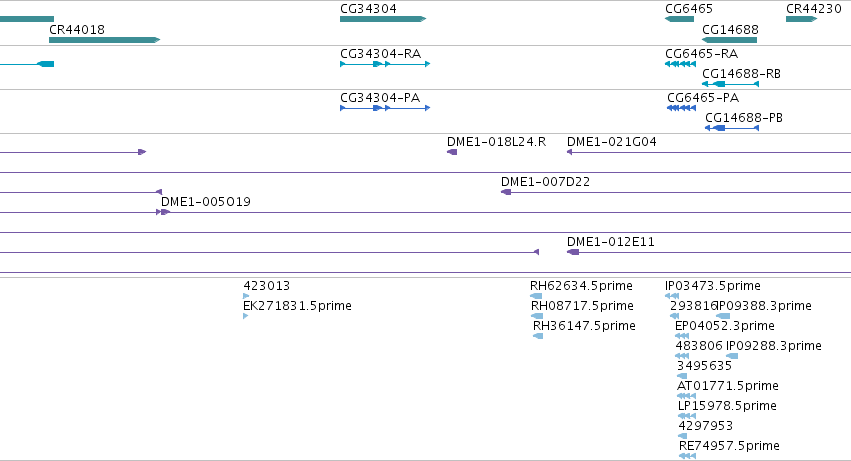Screen dimensions: 851x461
Task: Select the CG14688-RB transcript feature
Action: tap(730, 84)
